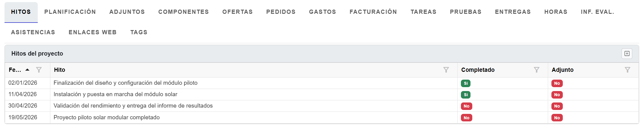Click the Fecha sort ascending arrow

point(27,70)
